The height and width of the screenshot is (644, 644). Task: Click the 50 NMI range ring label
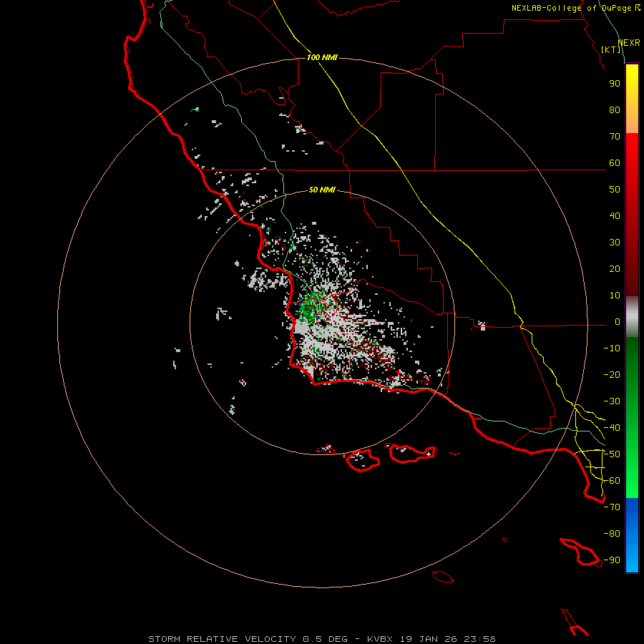pyautogui.click(x=322, y=190)
